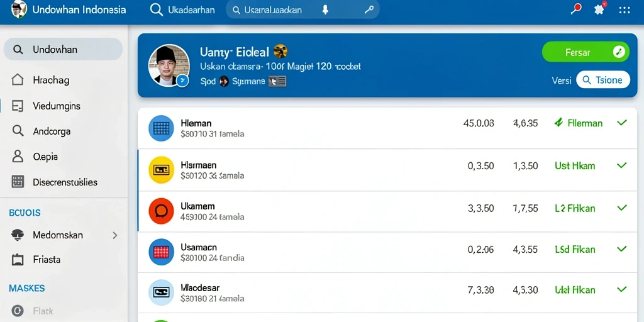Click the microphone icon in search bar
Viewport: 644px width, 322px height.
(x=325, y=10)
